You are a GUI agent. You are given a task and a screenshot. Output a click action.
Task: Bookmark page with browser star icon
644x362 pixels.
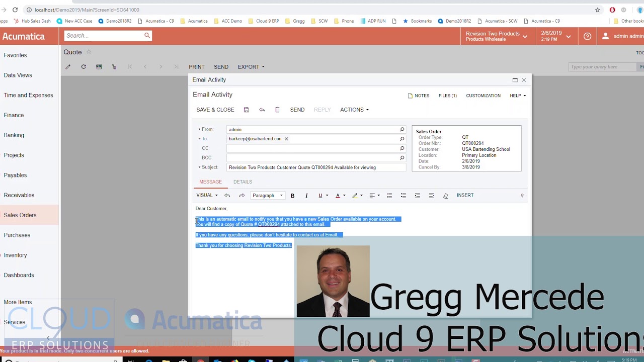click(598, 10)
